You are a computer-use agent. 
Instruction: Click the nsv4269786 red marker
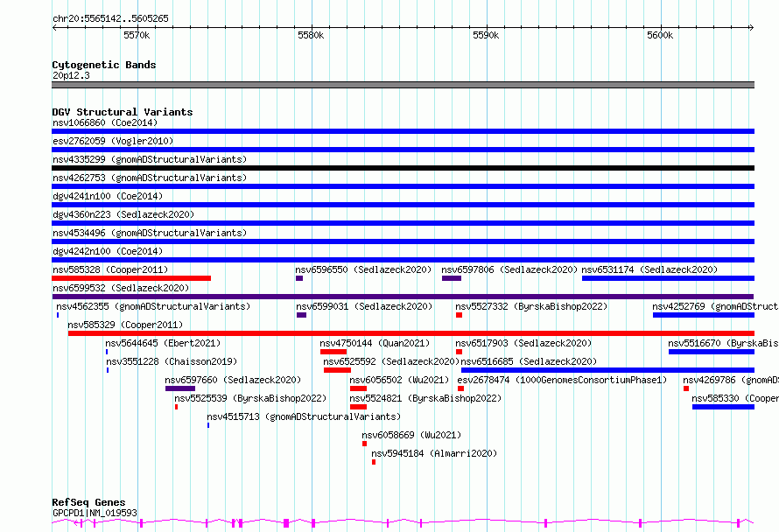(686, 388)
